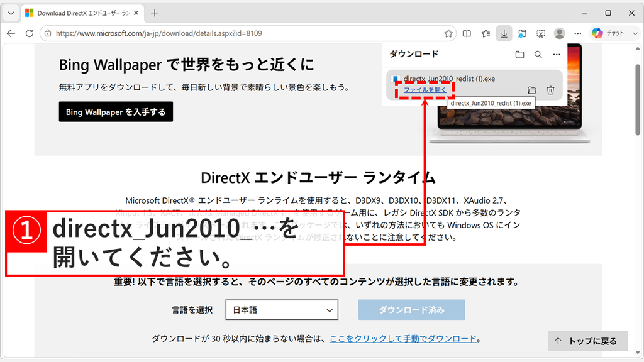
Task: Search downloads using the magnifier icon
Action: [x=538, y=54]
